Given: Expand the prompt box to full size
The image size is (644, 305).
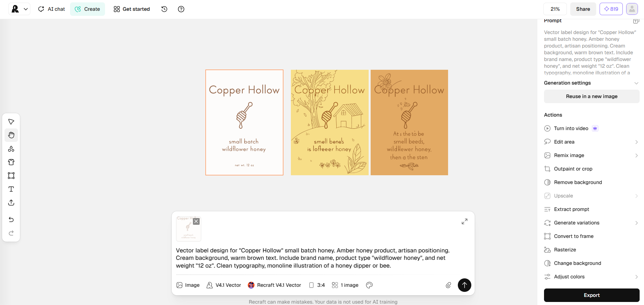Looking at the screenshot, I should click(465, 221).
